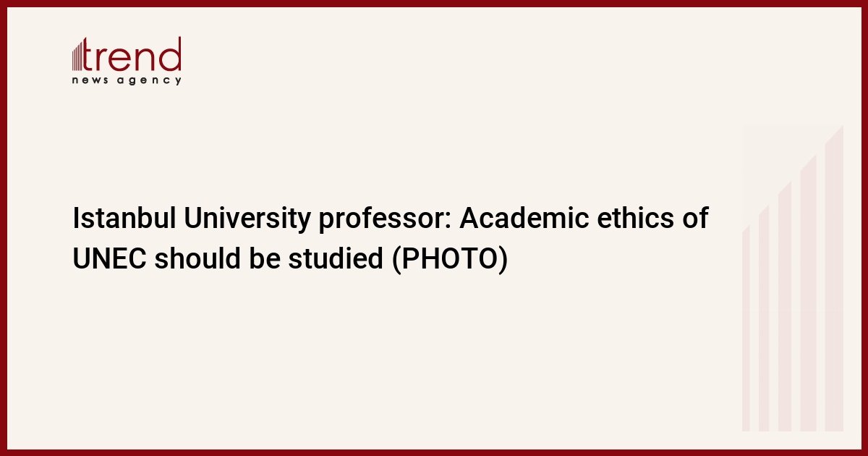868x456 pixels.
Task: Click the word "of" ending first line
Action: (696, 219)
